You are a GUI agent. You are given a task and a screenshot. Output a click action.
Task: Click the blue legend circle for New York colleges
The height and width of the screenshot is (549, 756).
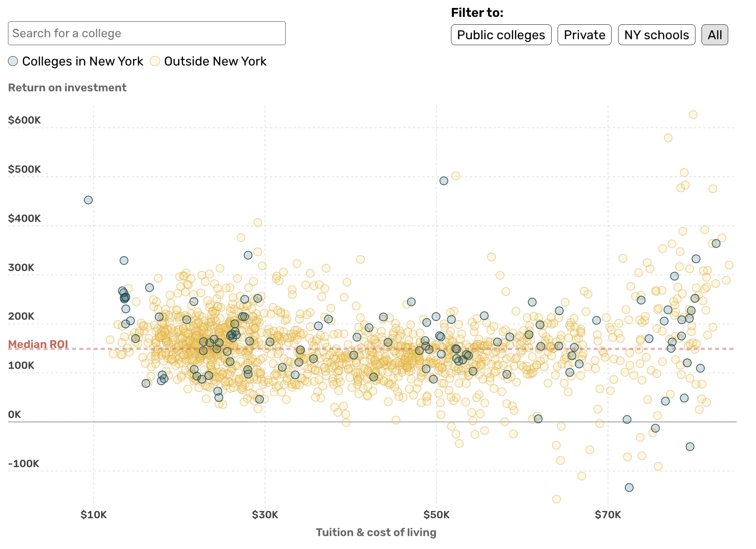12,61
